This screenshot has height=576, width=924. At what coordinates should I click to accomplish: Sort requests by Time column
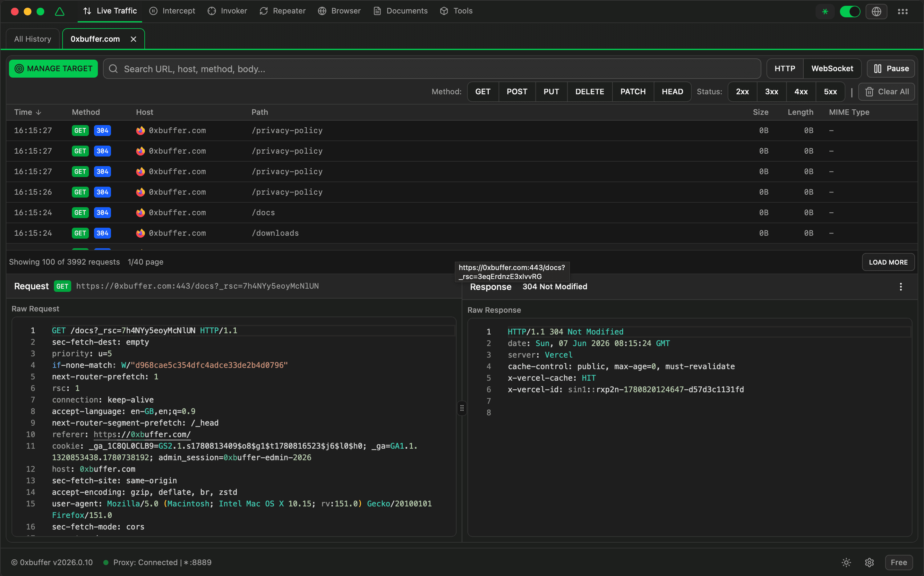(x=28, y=112)
